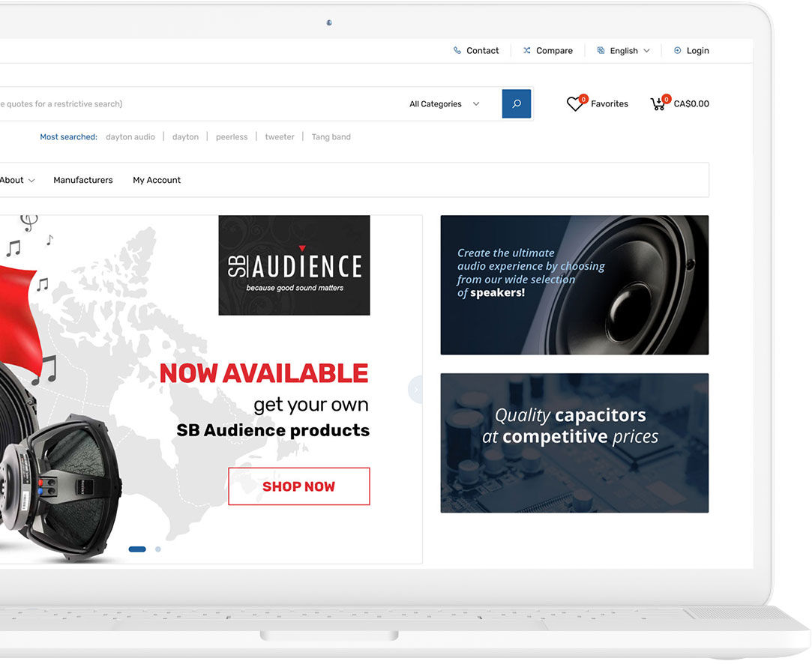Click the Compare shuffle icon
Screen dimensions: 812x664
(x=526, y=50)
